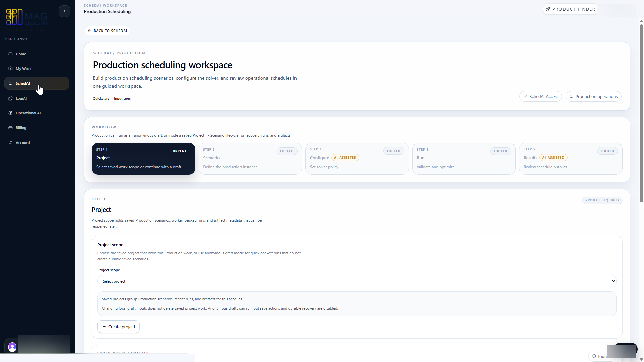Click the 'Production scheduling workspace' heading
Viewport: 644px width, 362px height.
tap(163, 65)
